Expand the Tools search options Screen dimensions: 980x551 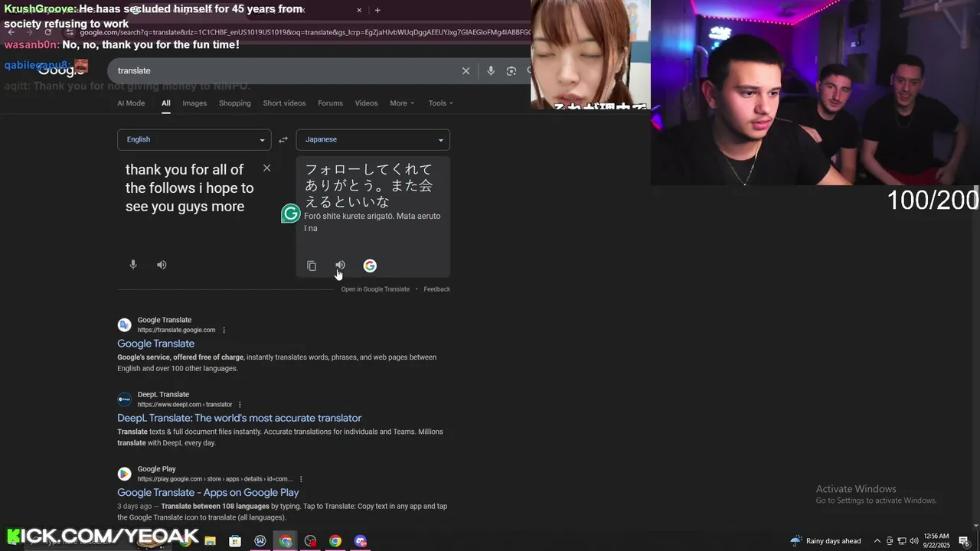441,103
